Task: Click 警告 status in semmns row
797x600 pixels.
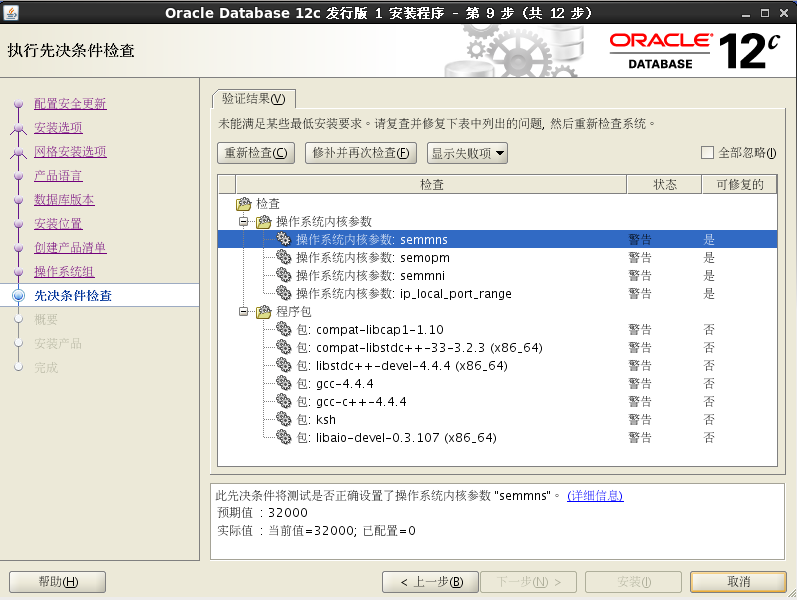Action: [640, 239]
